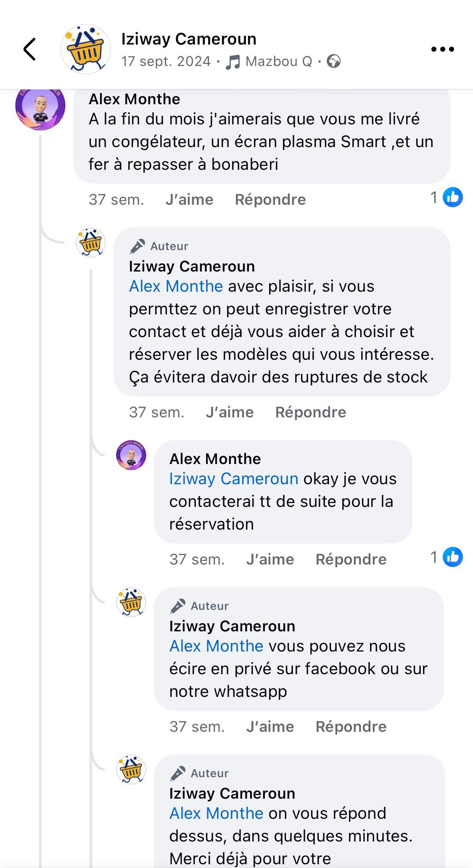
Task: Tap the back arrow in header
Action: [x=30, y=49]
